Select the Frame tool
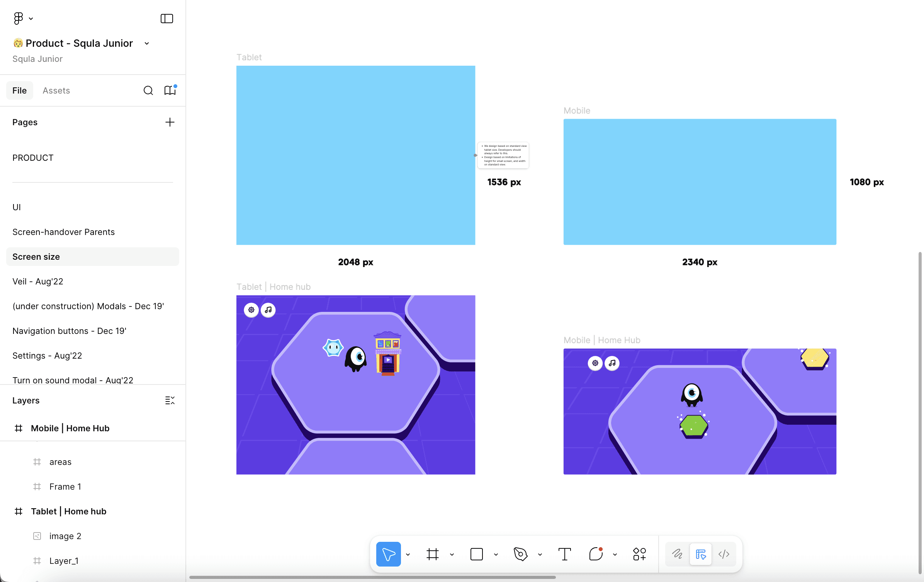 point(433,554)
